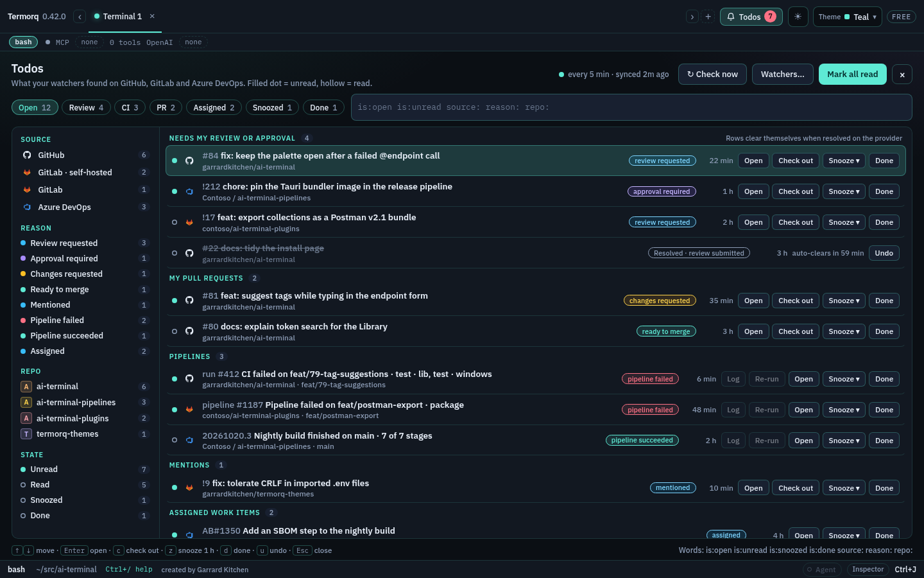
Task: Toggle read dot on !17 export collections row
Action: coord(175,222)
